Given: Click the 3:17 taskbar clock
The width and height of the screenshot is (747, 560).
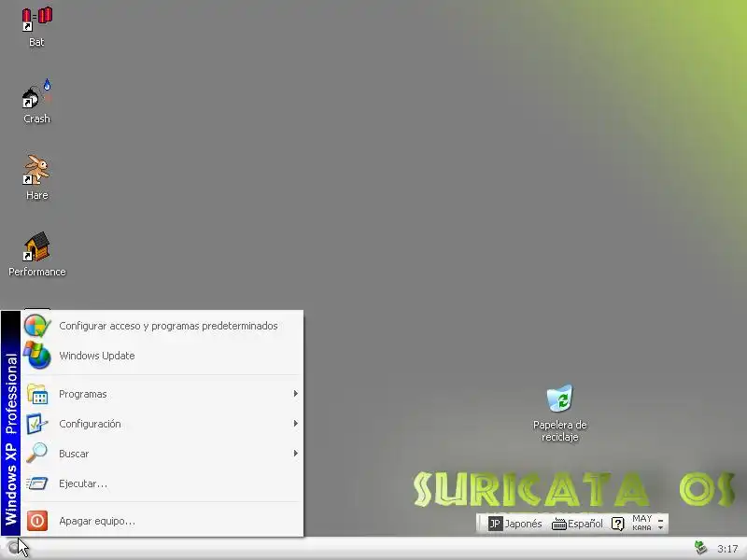Looking at the screenshot, I should pyautogui.click(x=727, y=549).
